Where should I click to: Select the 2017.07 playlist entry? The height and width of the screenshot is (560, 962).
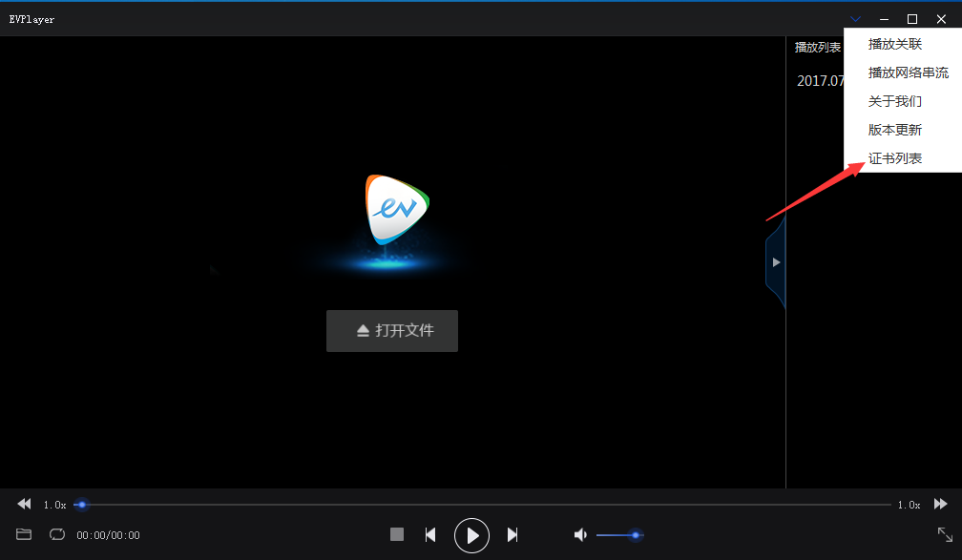(x=821, y=81)
